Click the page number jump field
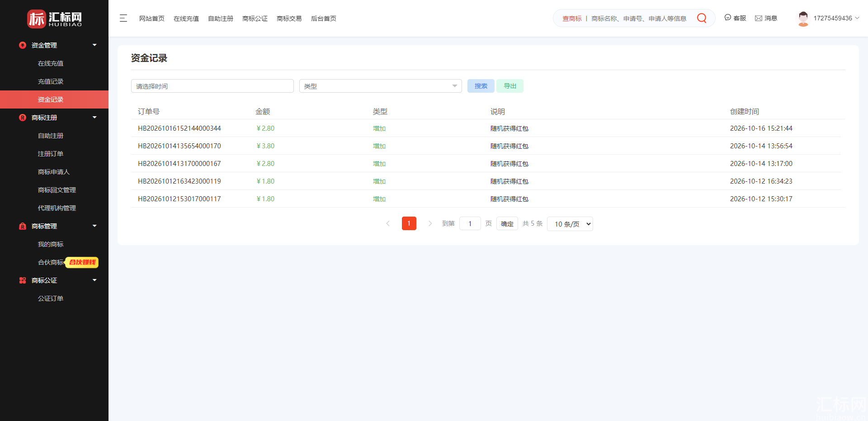Screen dimensions: 868x421 470,223
